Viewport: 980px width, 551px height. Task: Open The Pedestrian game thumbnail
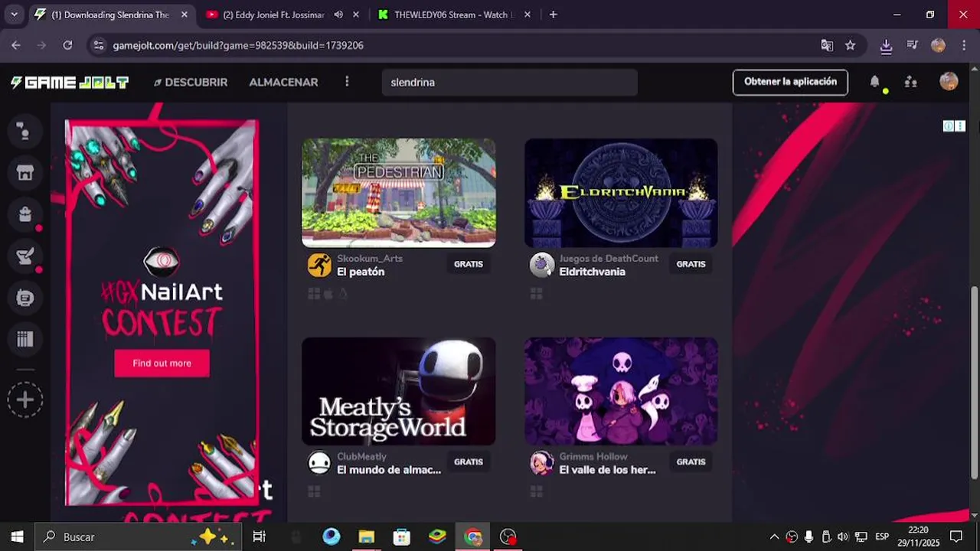[398, 193]
